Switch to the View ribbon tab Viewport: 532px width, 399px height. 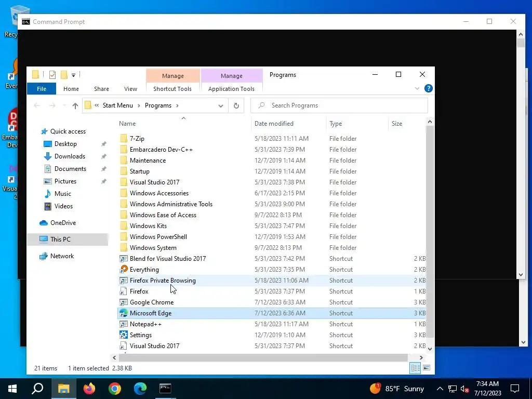click(x=130, y=88)
